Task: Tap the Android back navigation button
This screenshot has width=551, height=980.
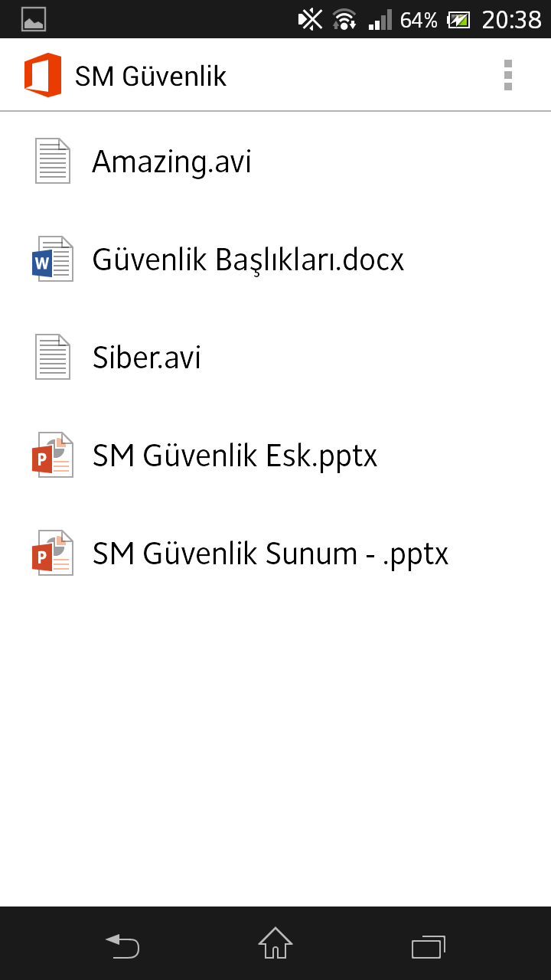Action: tap(122, 946)
